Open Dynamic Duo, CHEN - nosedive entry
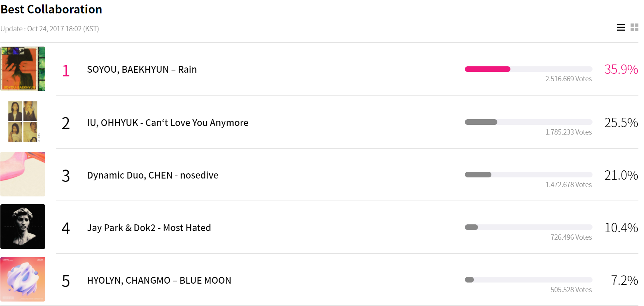This screenshot has width=644, height=306. pos(153,176)
